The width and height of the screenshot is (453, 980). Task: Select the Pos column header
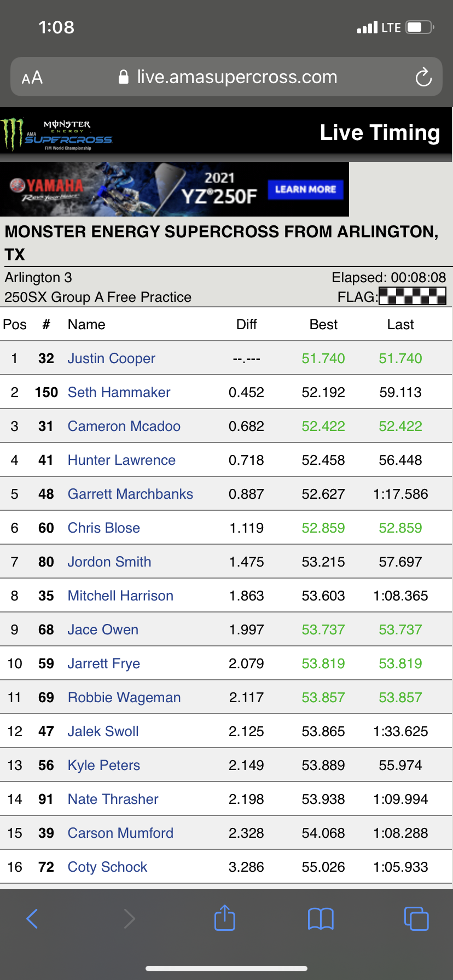pos(15,324)
